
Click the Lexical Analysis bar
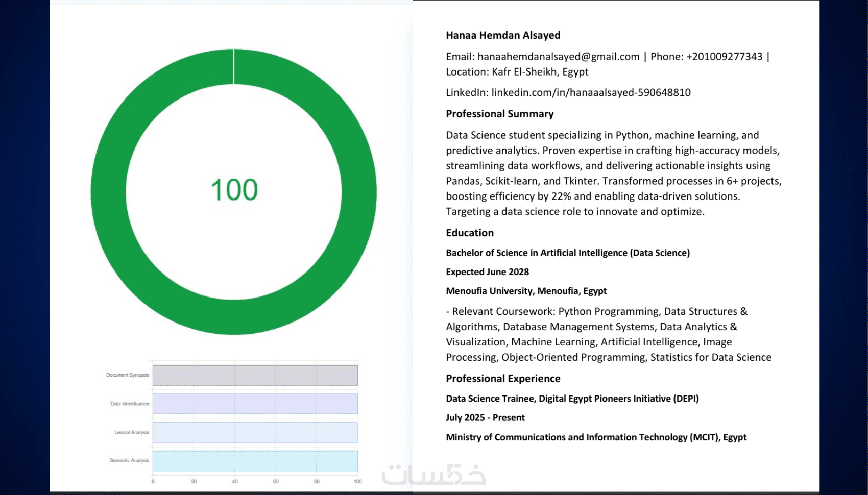tap(255, 432)
